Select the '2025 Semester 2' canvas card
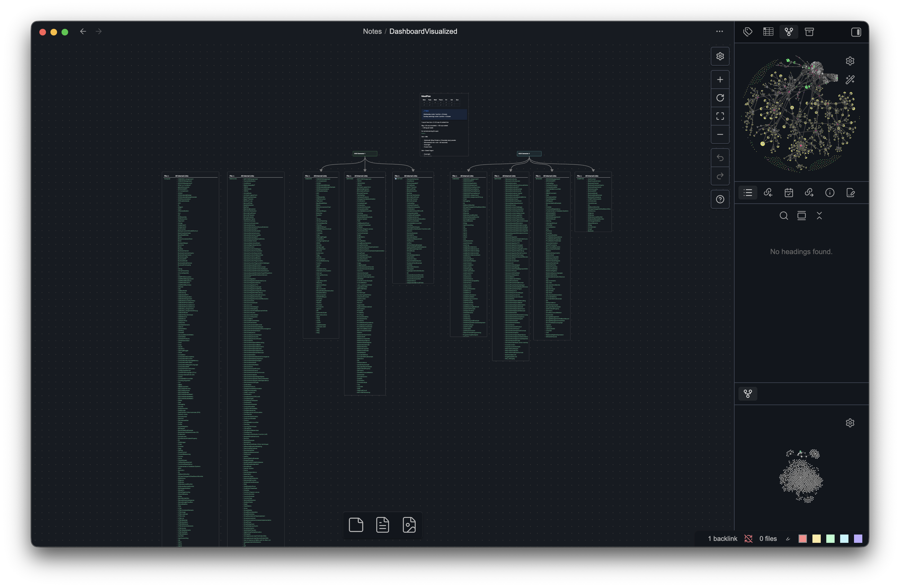Viewport: 900px width, 588px height. click(x=529, y=154)
